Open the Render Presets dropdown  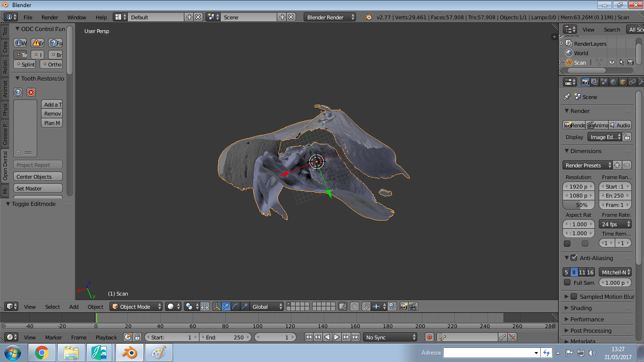[x=587, y=165]
